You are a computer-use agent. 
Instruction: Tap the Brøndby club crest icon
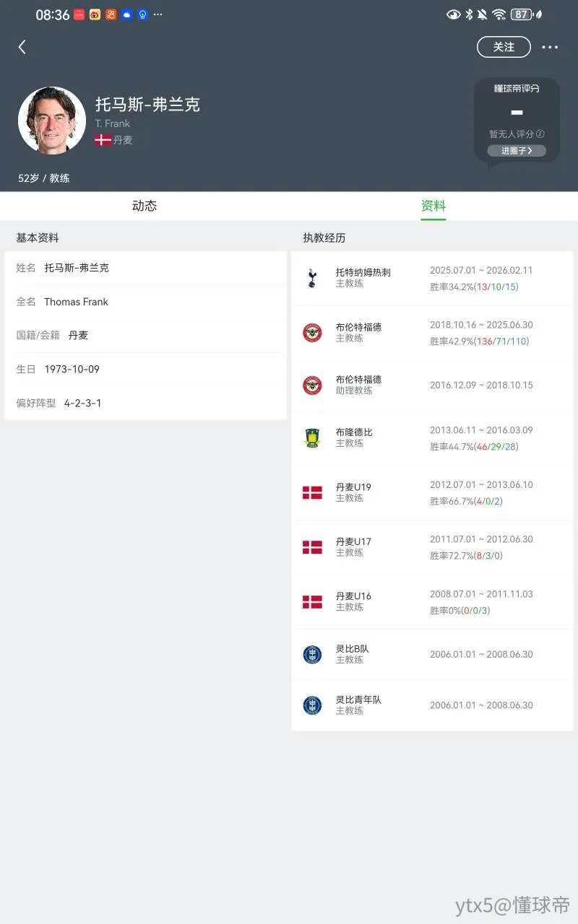pyautogui.click(x=312, y=437)
